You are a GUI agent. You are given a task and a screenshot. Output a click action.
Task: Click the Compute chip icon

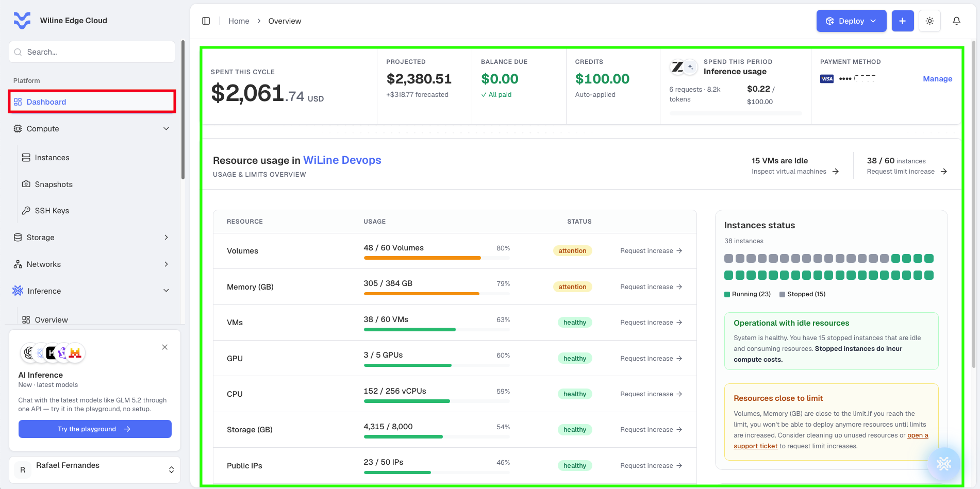[x=18, y=129]
